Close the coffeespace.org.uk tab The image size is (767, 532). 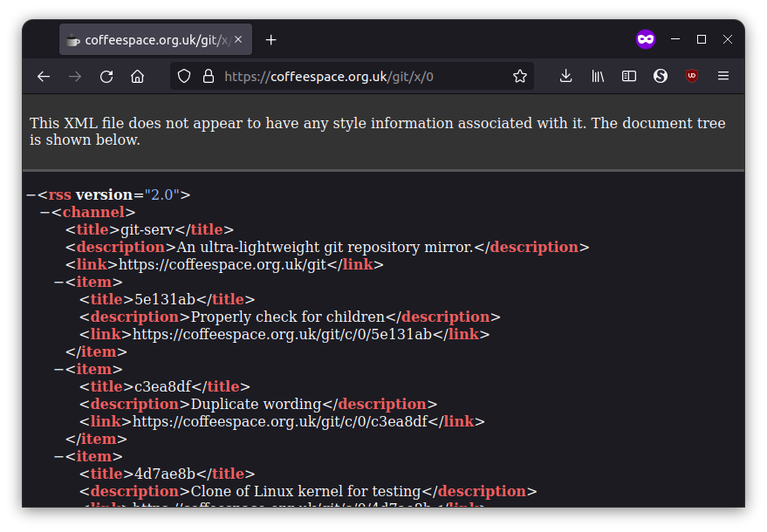coord(238,39)
